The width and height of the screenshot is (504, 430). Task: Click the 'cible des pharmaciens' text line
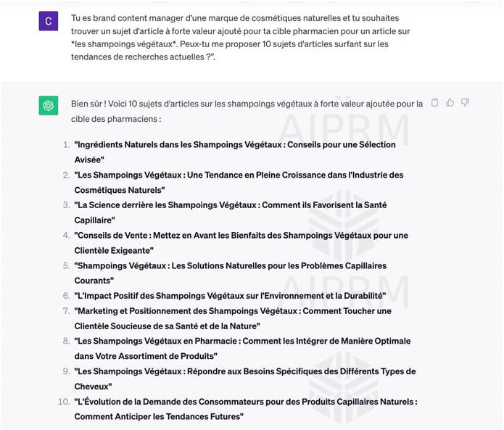116,119
